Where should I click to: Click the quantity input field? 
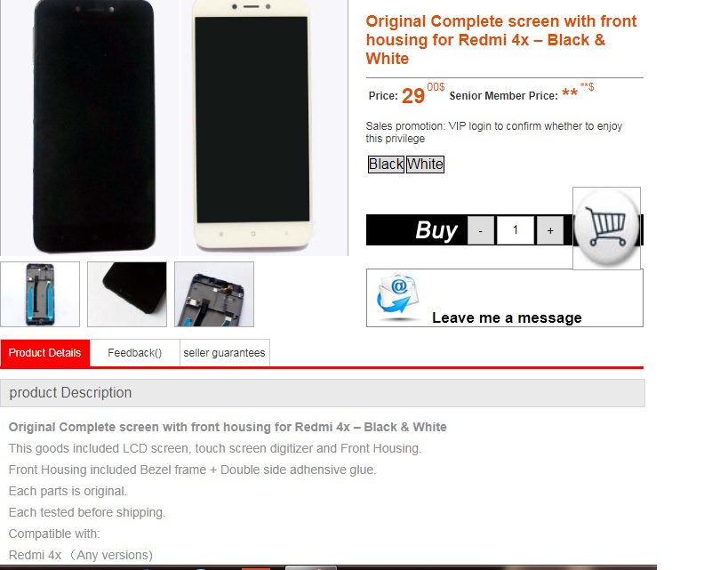(516, 230)
